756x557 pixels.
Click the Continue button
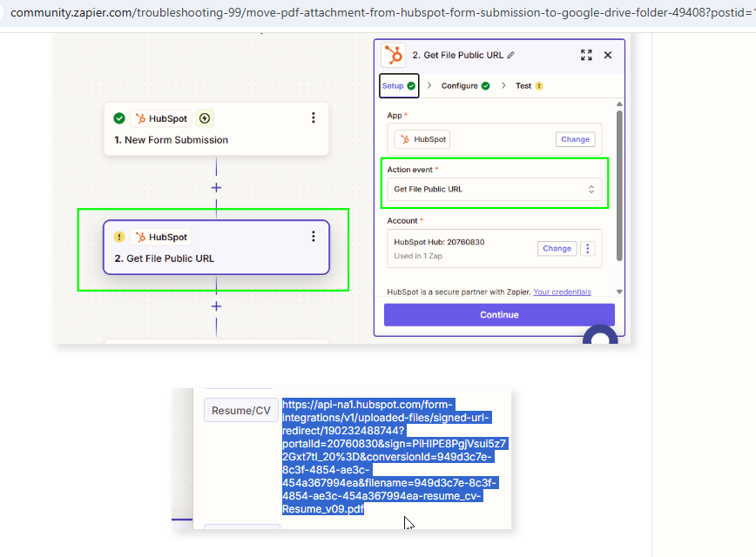click(499, 315)
